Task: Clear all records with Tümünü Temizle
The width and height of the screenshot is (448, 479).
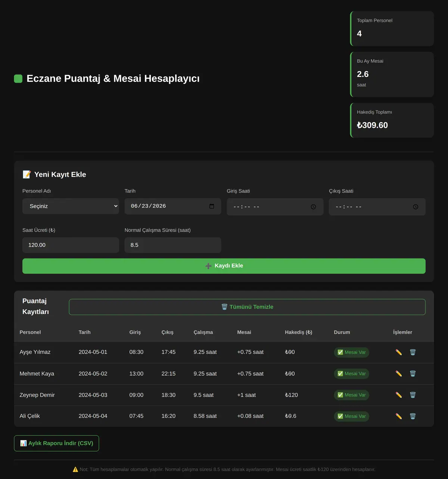Action: (x=247, y=307)
